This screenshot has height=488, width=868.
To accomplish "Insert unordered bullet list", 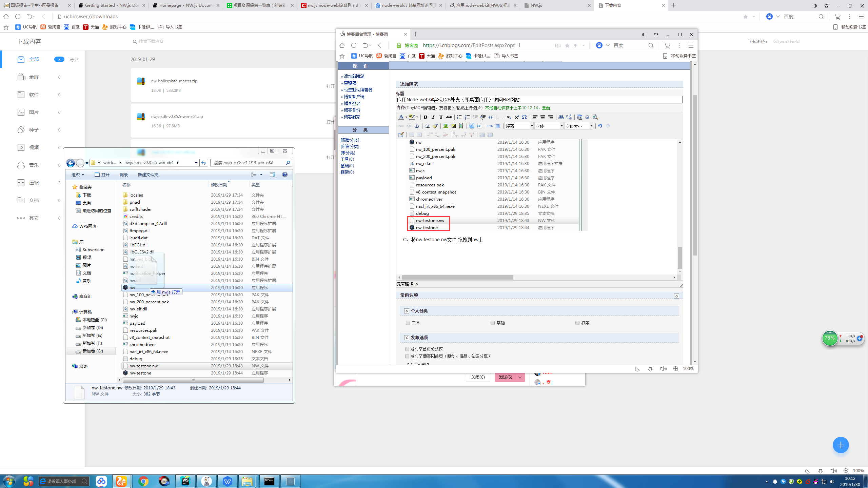I will point(459,117).
